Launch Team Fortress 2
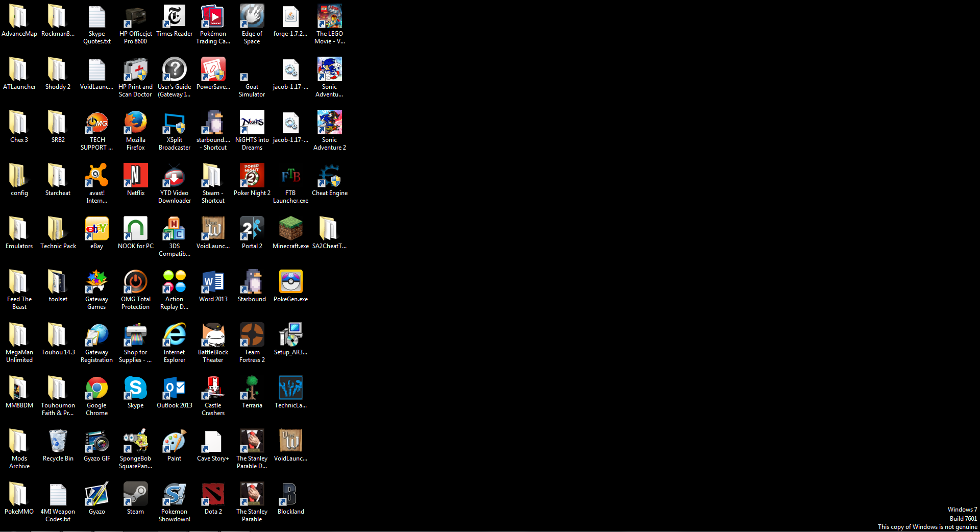The image size is (980, 532). click(252, 335)
